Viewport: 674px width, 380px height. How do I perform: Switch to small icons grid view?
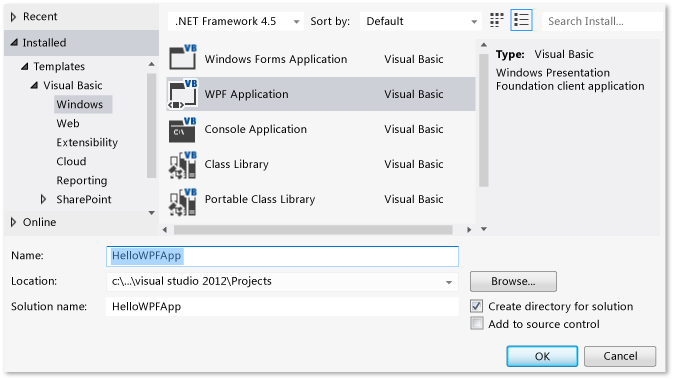(x=496, y=20)
